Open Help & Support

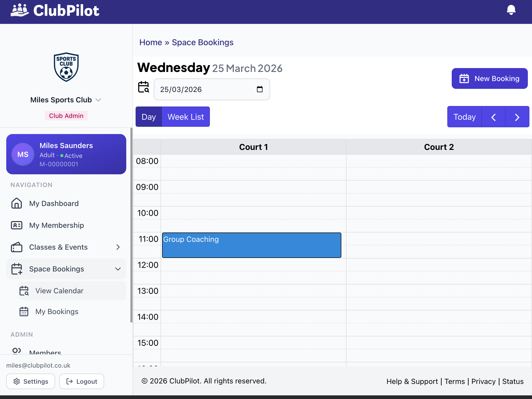click(x=412, y=381)
